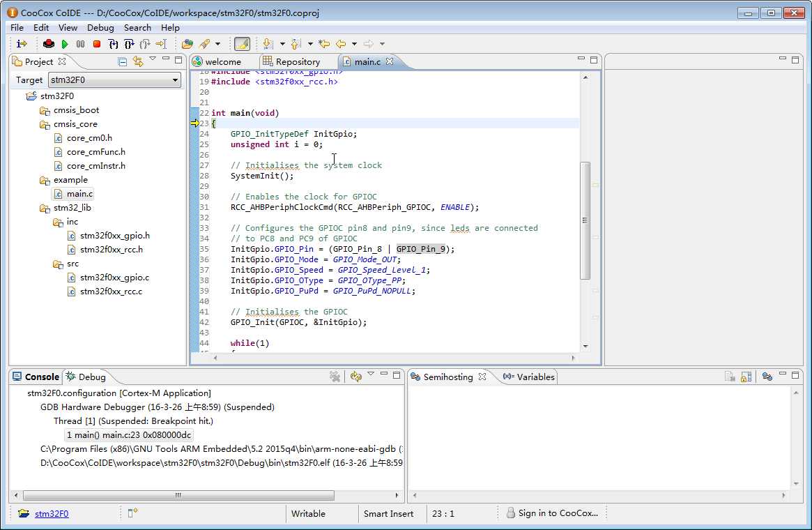Toggle scroll lock icon in Semihosting panel
The width and height of the screenshot is (812, 530).
pyautogui.click(x=745, y=377)
